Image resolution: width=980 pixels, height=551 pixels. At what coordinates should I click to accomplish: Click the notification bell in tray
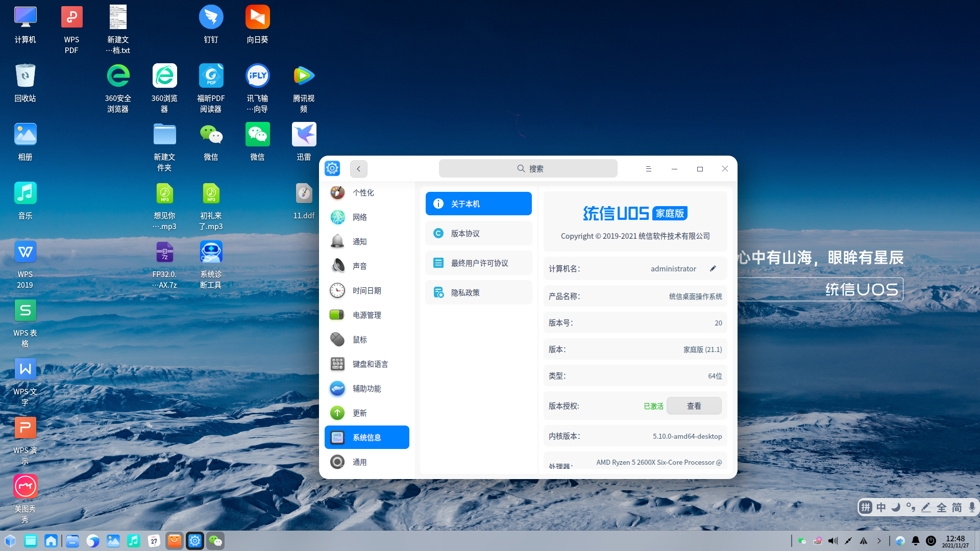click(x=916, y=541)
